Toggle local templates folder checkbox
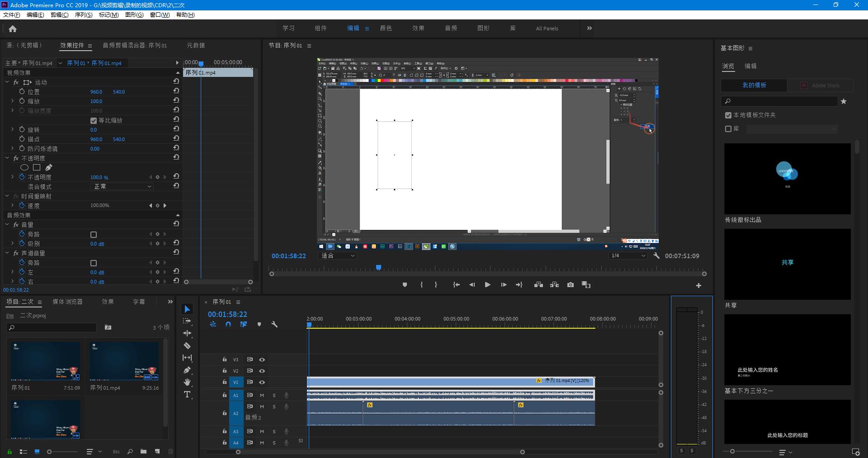This screenshot has width=868, height=458. [728, 115]
